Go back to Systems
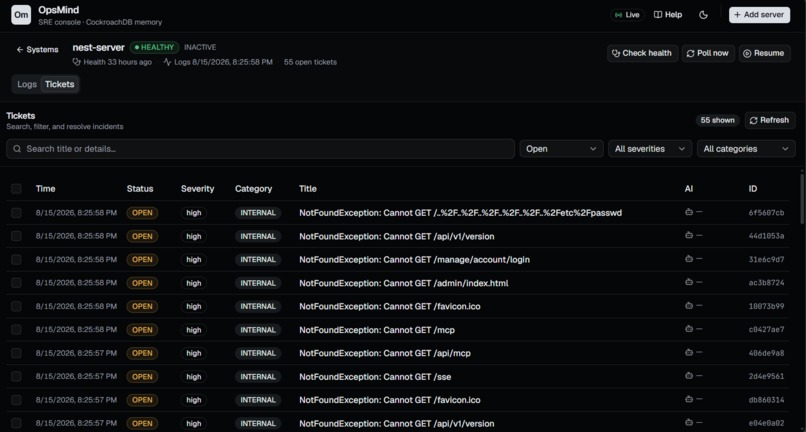The image size is (806, 432). coord(37,49)
